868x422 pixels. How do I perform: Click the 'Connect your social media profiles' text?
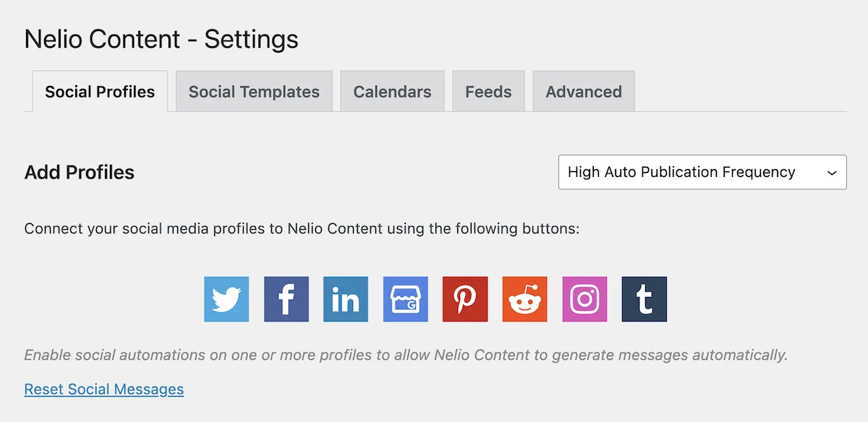(302, 229)
